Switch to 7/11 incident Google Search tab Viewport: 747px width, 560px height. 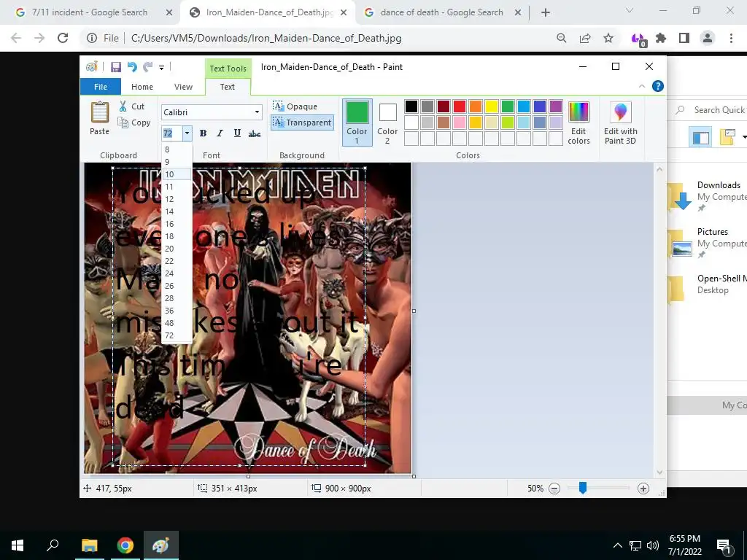point(90,12)
